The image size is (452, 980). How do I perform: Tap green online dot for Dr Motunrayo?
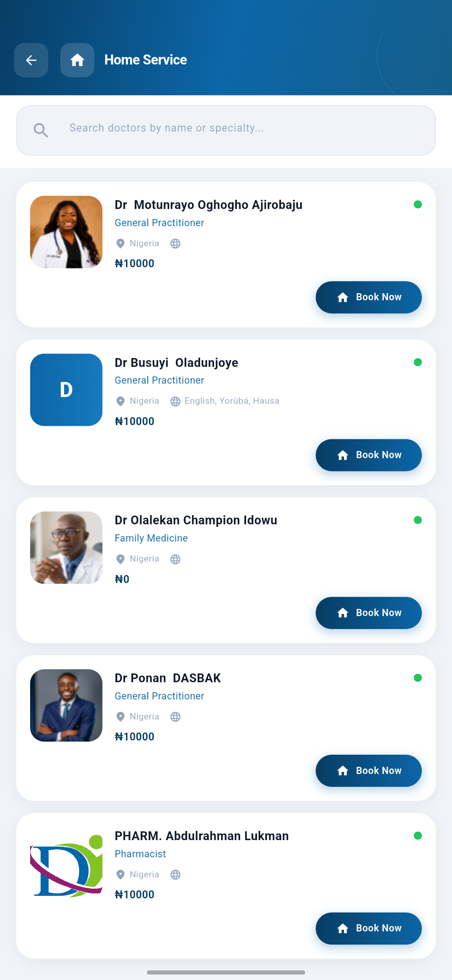coord(418,204)
